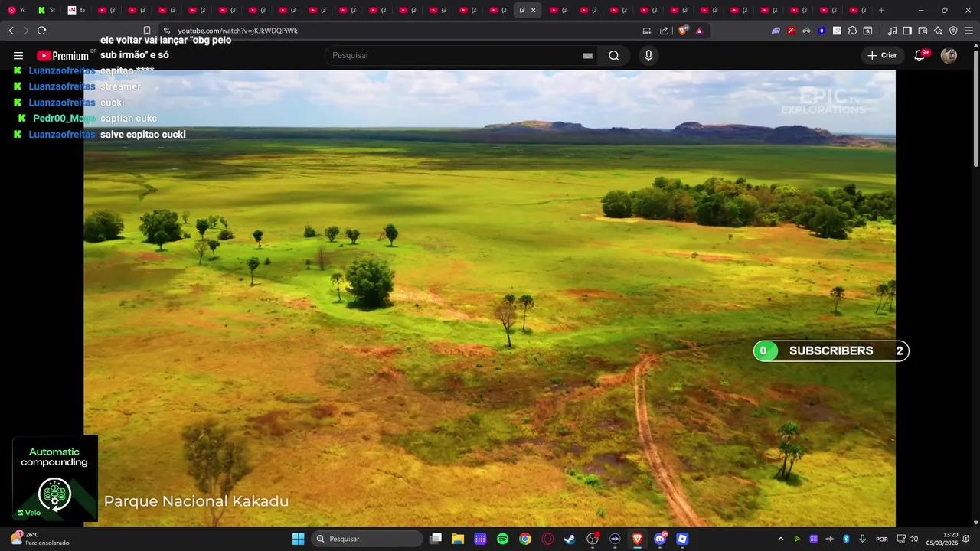Expand the system tray hidden icons chevron

781,539
